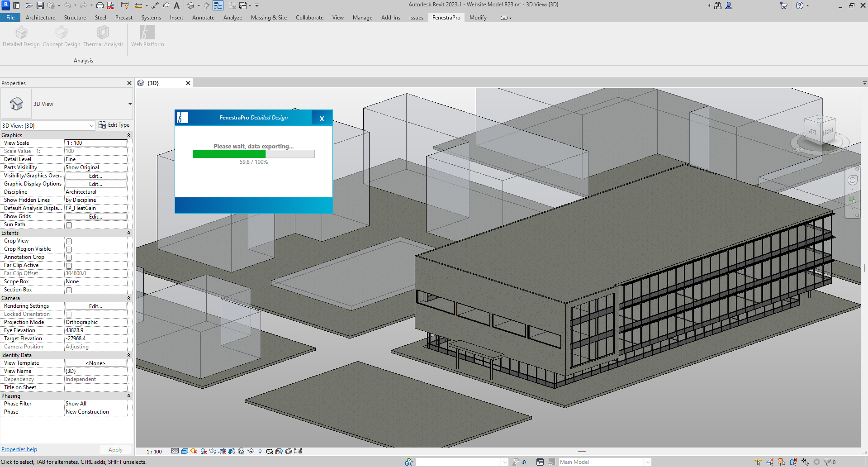Click the View Template <None> button

95,363
